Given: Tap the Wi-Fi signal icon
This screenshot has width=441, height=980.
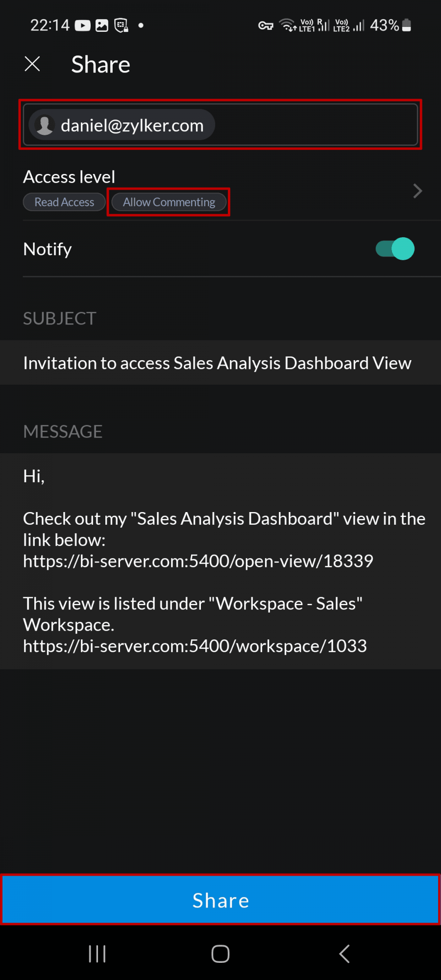Looking at the screenshot, I should coord(288,25).
